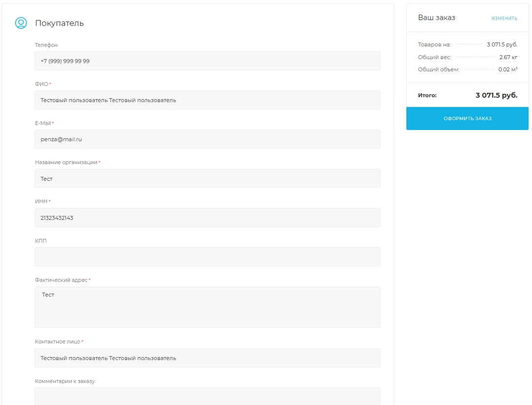This screenshot has height=405, width=532.
Task: Click into the ФИО input field
Action: [207, 100]
